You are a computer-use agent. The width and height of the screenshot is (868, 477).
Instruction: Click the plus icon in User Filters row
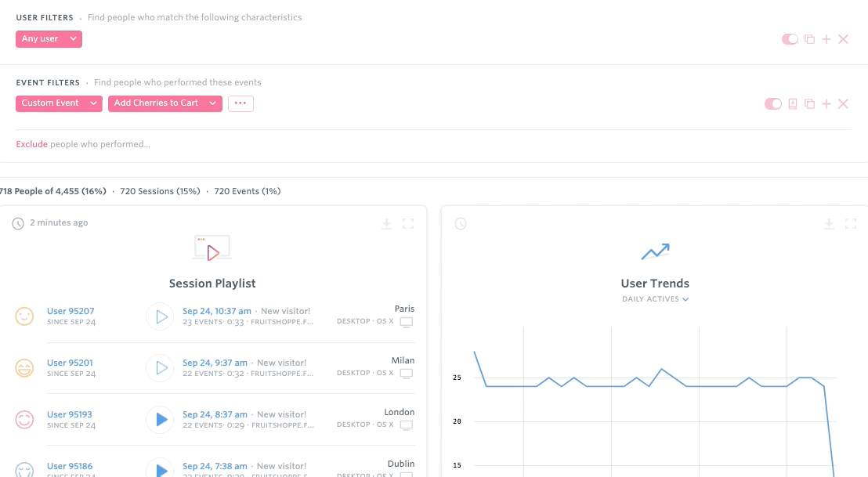click(826, 39)
